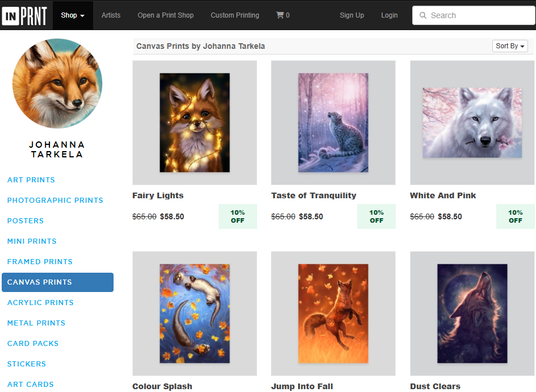Open the Shop dropdown menu
This screenshot has width=536, height=392.
[73, 15]
